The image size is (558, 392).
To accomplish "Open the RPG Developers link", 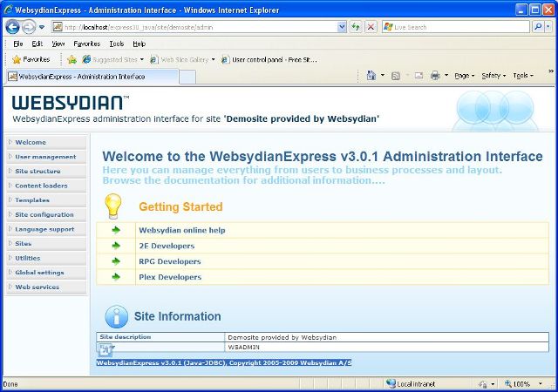I will click(x=170, y=261).
